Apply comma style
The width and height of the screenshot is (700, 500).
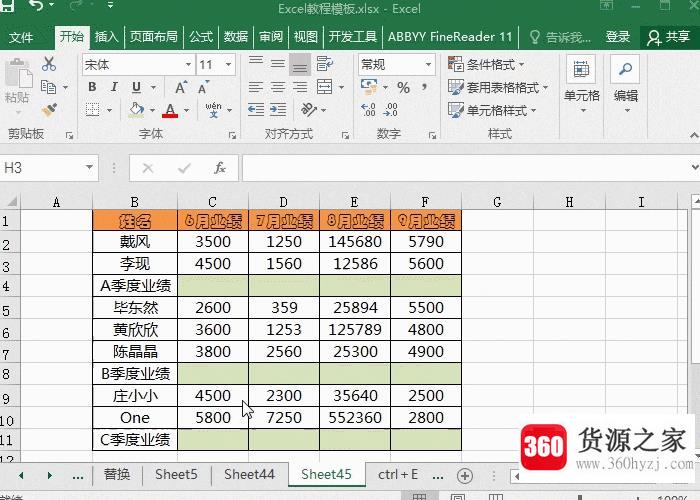click(x=424, y=87)
